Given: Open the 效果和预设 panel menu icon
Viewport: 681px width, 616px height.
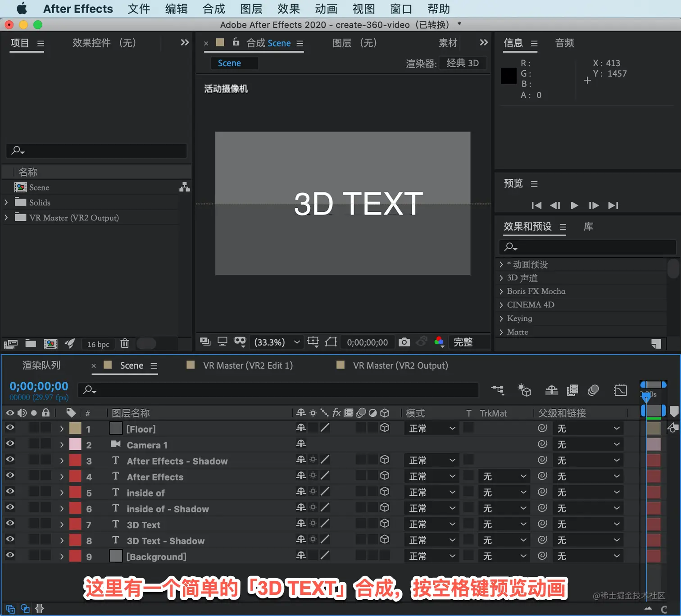Looking at the screenshot, I should pos(563,227).
